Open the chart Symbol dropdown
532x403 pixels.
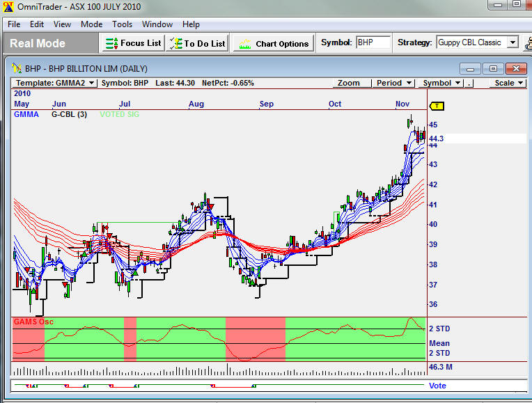(441, 83)
